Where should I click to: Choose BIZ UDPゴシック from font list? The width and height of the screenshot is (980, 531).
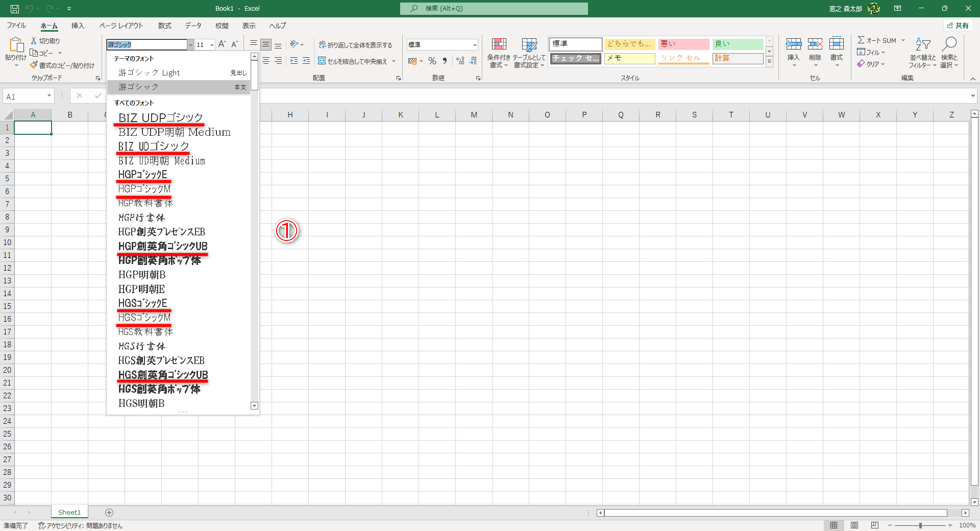pos(161,118)
